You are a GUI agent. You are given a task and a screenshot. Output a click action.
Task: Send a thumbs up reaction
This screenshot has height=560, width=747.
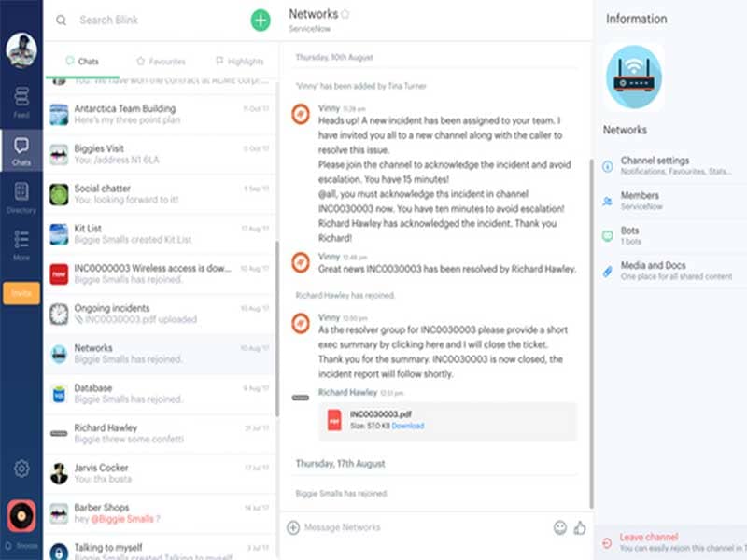click(x=580, y=527)
